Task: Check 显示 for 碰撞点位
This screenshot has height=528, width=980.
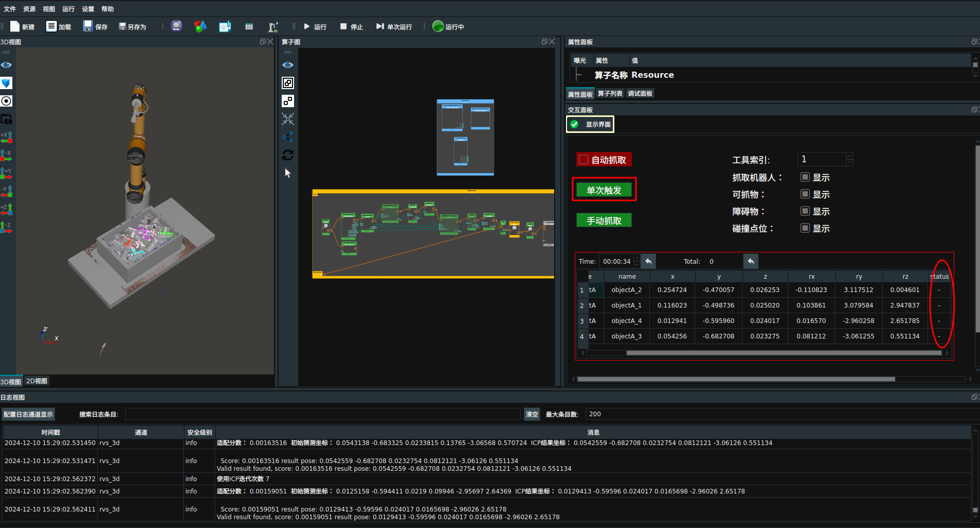Action: 805,228
